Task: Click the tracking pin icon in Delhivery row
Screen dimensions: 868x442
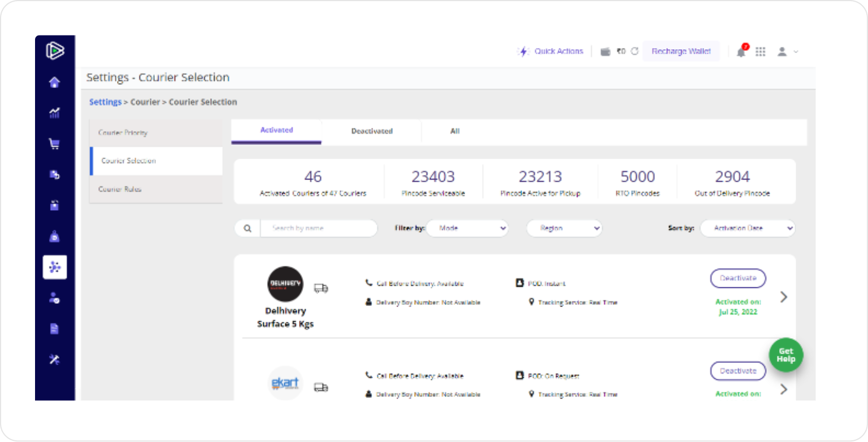Action: [531, 302]
